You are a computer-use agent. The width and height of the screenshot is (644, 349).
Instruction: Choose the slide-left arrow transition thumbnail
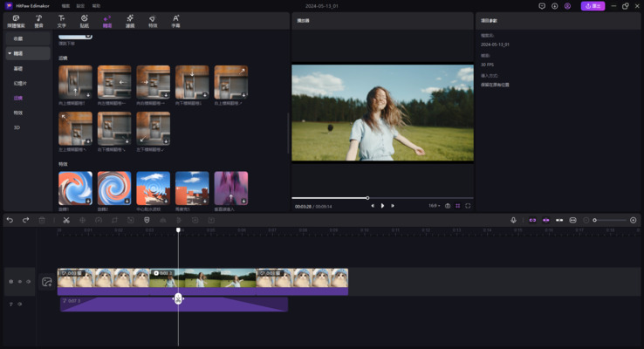click(114, 82)
